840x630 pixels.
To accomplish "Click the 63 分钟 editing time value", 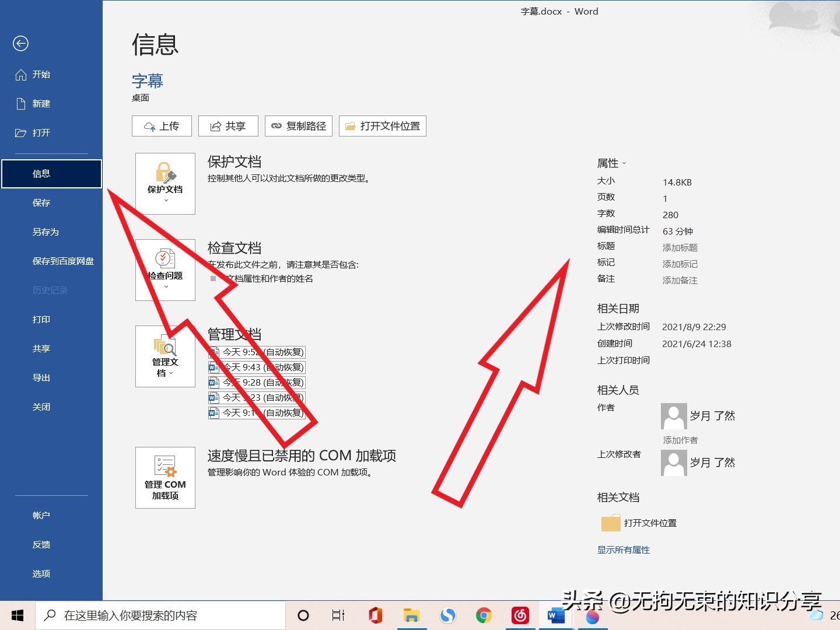I will [x=678, y=232].
